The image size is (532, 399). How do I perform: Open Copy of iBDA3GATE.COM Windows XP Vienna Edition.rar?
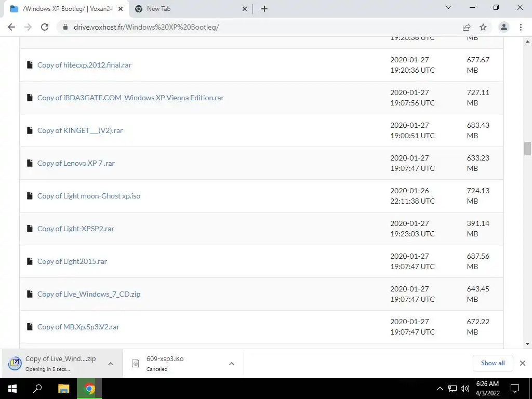[x=130, y=98]
